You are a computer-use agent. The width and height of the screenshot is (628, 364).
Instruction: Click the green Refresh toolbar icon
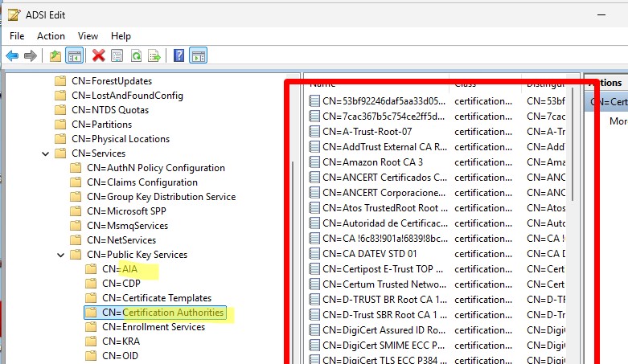(x=136, y=55)
